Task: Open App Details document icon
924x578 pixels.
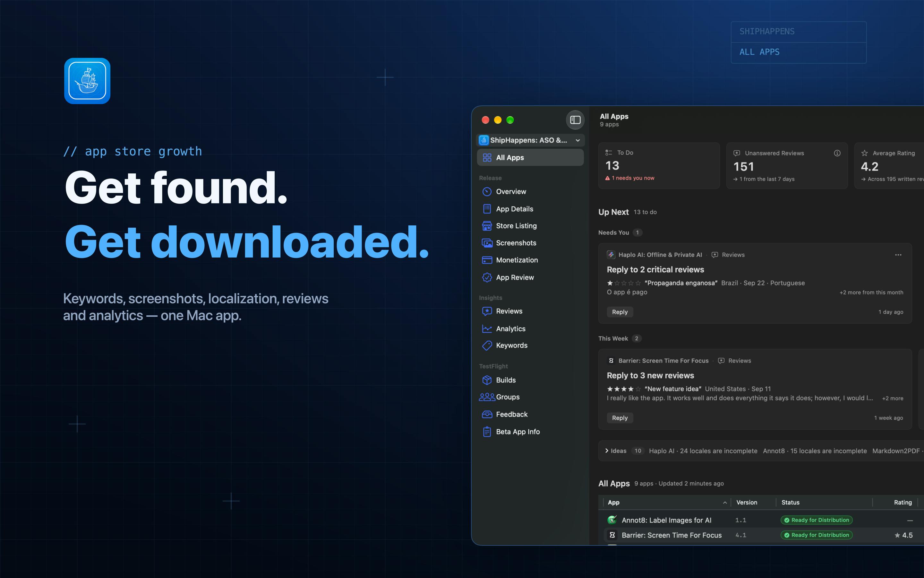Action: (487, 209)
